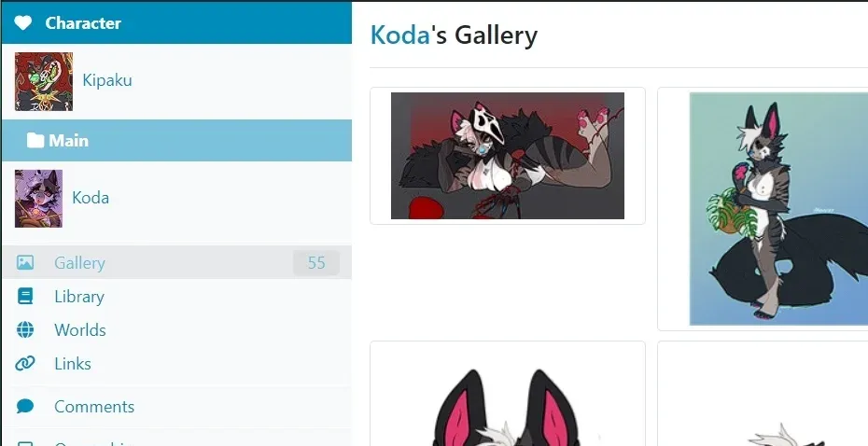The height and width of the screenshot is (446, 868).
Task: Click the folder icon next to Main
Action: point(35,141)
